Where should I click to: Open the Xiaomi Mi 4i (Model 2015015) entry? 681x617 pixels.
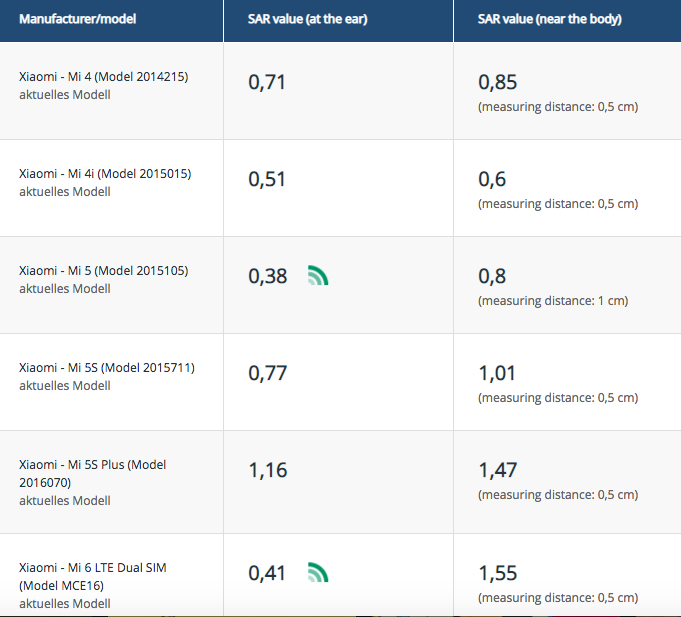[105, 174]
